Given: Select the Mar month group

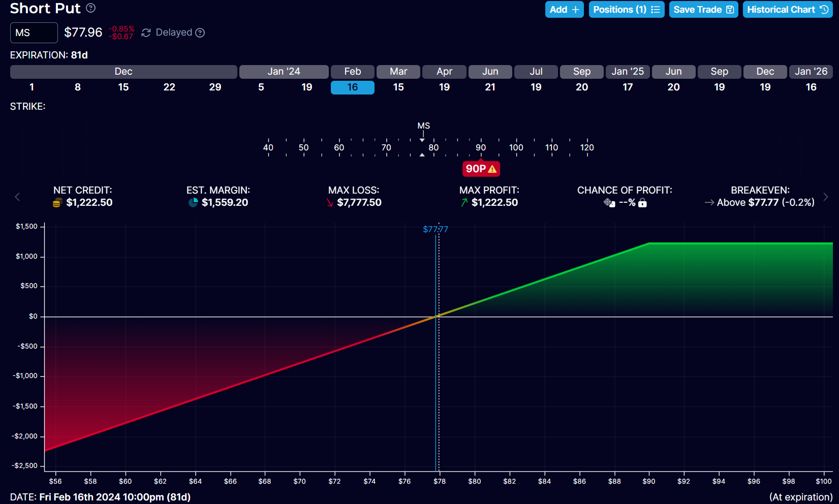Looking at the screenshot, I should [x=398, y=72].
